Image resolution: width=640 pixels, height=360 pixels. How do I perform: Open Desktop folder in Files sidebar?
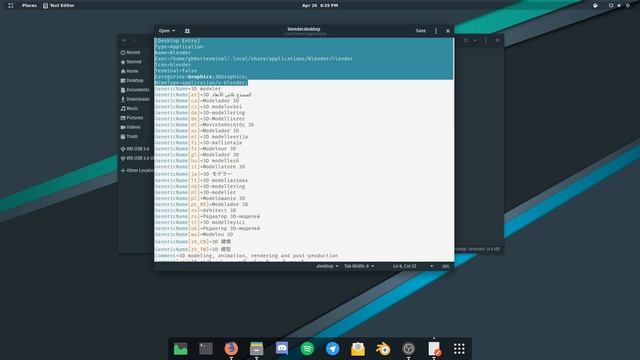134,80
